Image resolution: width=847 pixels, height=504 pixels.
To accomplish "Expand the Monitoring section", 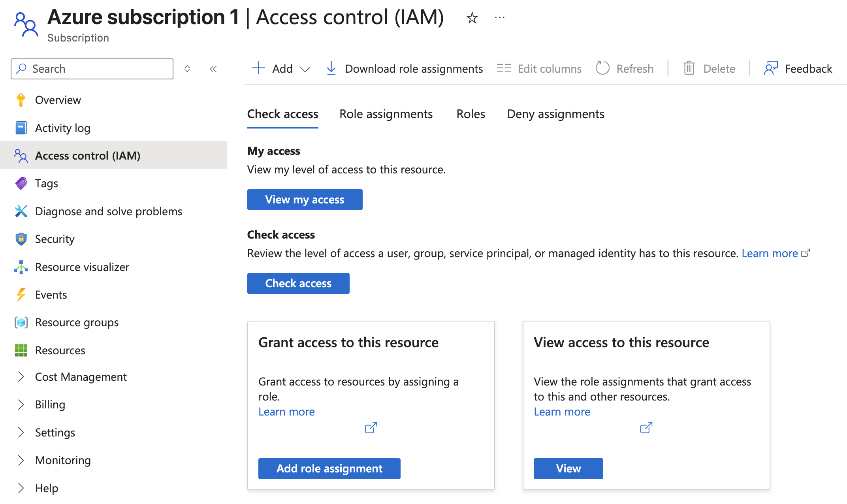I will click(x=21, y=460).
